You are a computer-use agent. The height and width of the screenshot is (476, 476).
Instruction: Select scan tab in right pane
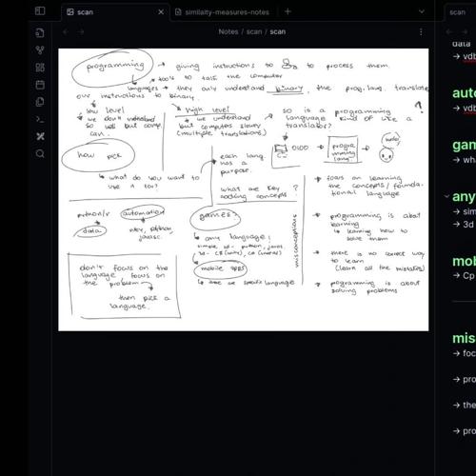[458, 12]
